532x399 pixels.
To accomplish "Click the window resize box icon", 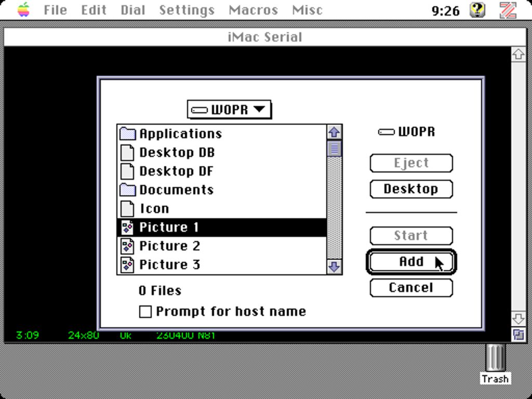I will coord(518,335).
